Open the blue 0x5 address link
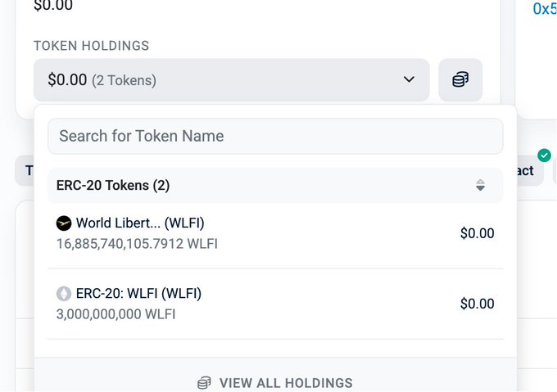The height and width of the screenshot is (392, 557). (x=545, y=9)
